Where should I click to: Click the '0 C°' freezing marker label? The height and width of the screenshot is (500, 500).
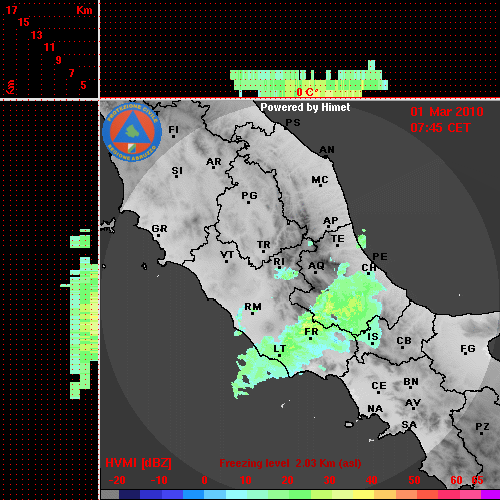307,92
